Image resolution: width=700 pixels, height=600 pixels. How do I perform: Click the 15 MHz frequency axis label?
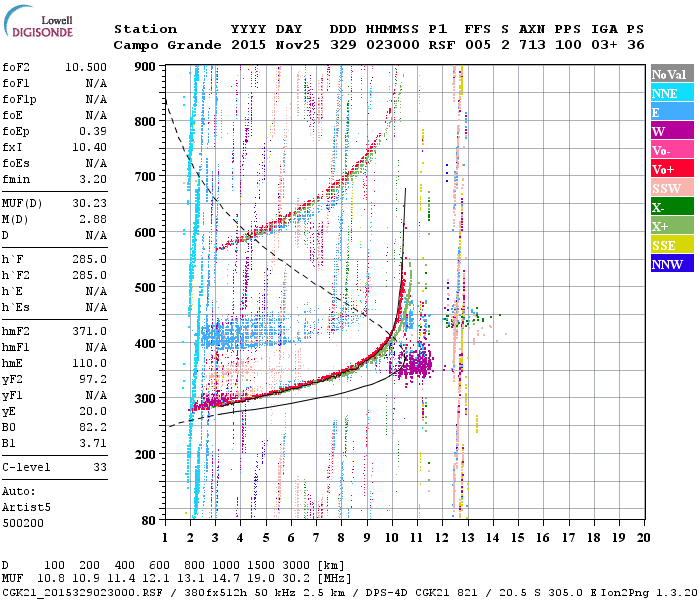tap(518, 538)
